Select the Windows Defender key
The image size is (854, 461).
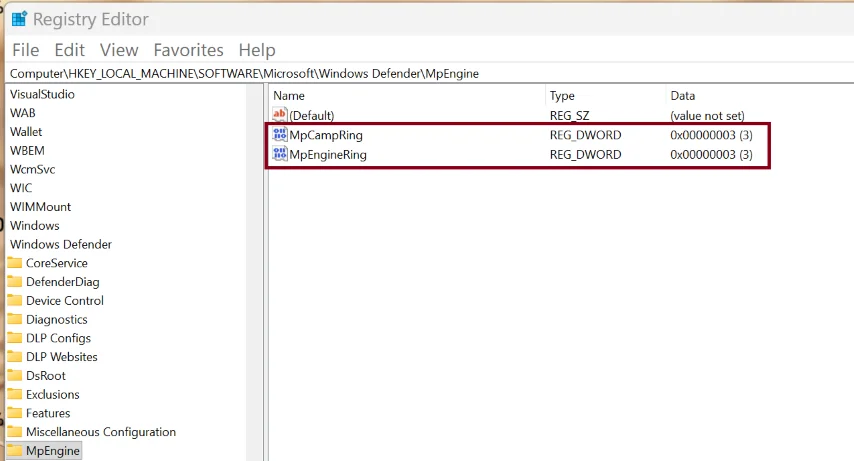tap(61, 244)
